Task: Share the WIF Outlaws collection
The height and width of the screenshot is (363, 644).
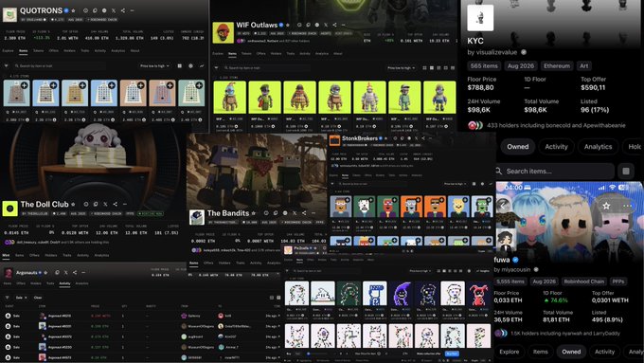Action: 334,25
